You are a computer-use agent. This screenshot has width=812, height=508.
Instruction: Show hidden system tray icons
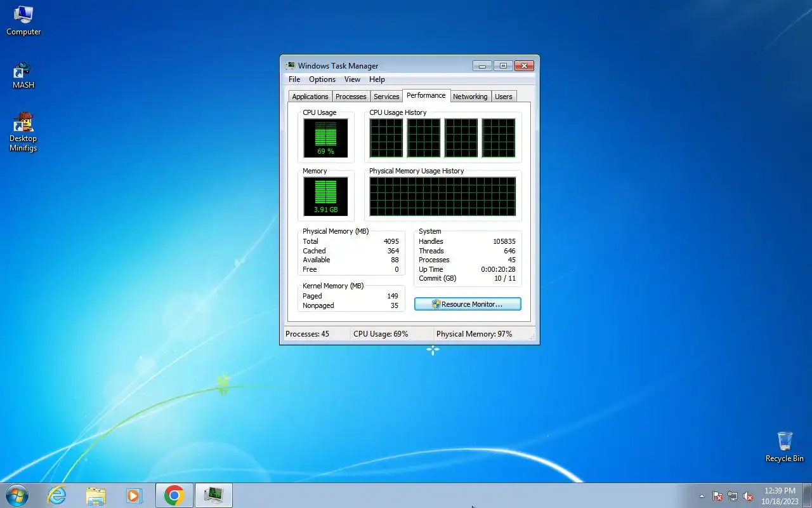pyautogui.click(x=702, y=496)
